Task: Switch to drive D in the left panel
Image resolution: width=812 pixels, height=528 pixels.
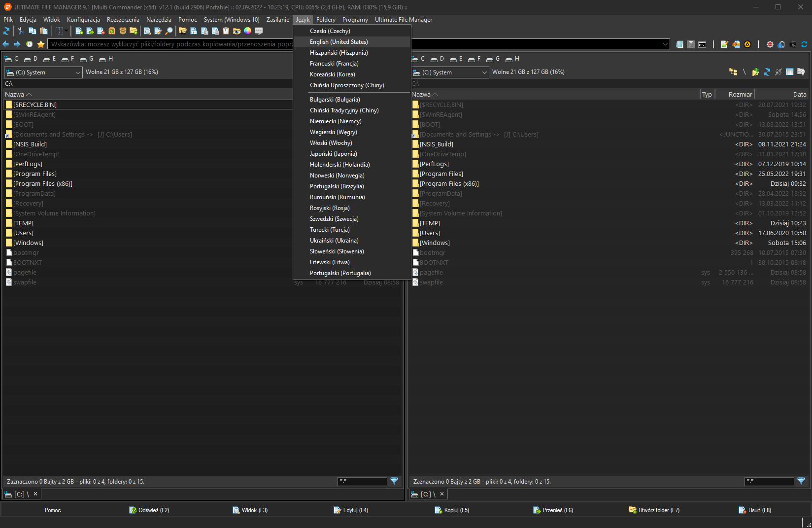Action: 31,59
